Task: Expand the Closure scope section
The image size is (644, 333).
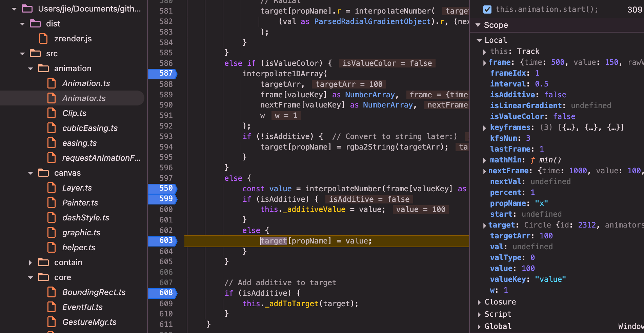Action: pyautogui.click(x=479, y=302)
